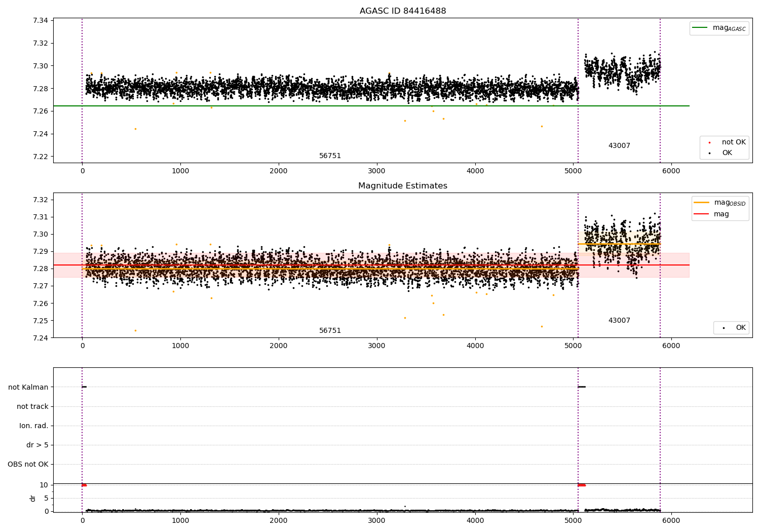Click the lowest orange outlier point near 7.244 in top plot
760x532 pixels.
tap(135, 129)
